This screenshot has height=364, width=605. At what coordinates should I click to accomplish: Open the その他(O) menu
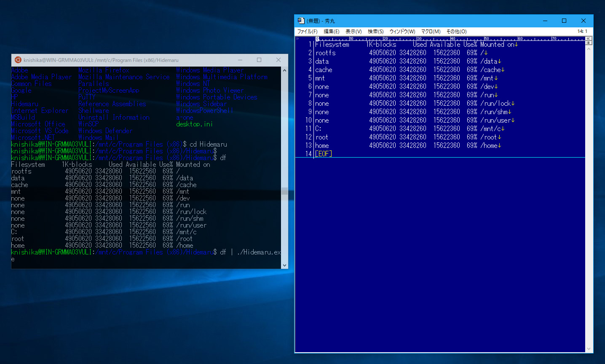click(456, 32)
